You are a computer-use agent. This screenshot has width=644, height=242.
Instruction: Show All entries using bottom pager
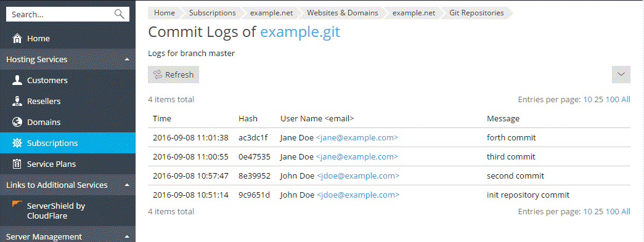point(626,212)
